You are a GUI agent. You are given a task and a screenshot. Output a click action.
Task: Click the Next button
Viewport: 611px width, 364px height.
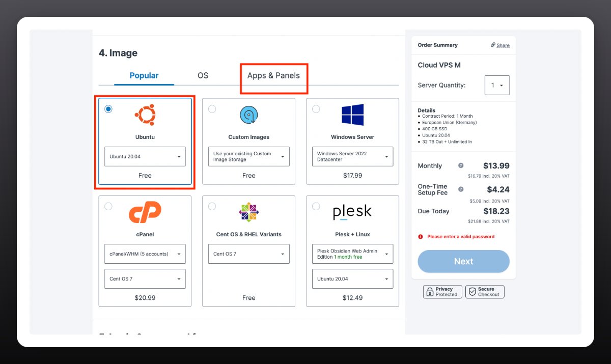(463, 261)
